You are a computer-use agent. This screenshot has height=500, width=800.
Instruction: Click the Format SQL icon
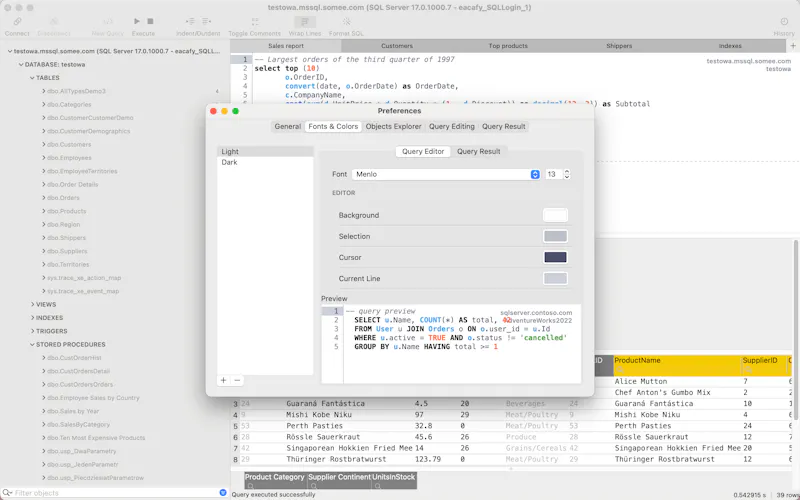[x=346, y=21]
